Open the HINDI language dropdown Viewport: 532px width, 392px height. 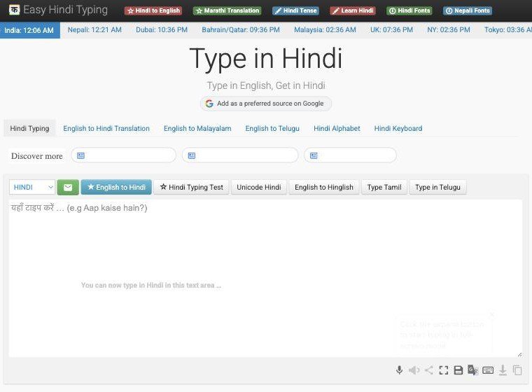pos(32,188)
